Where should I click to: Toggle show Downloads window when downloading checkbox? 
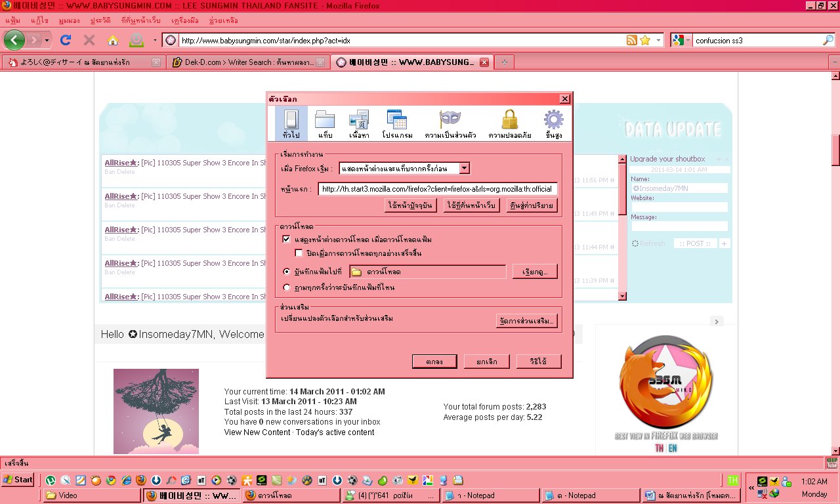(286, 240)
